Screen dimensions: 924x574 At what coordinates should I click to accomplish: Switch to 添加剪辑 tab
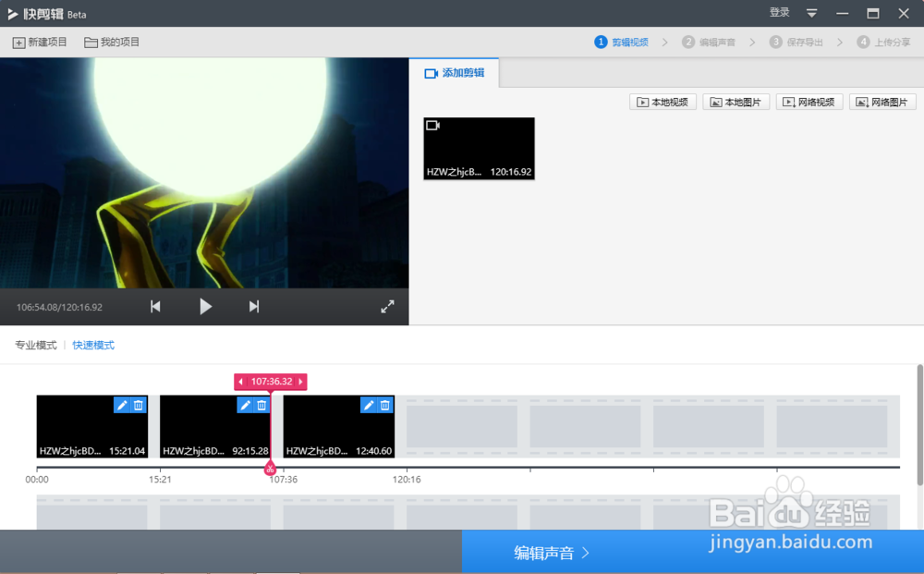455,73
